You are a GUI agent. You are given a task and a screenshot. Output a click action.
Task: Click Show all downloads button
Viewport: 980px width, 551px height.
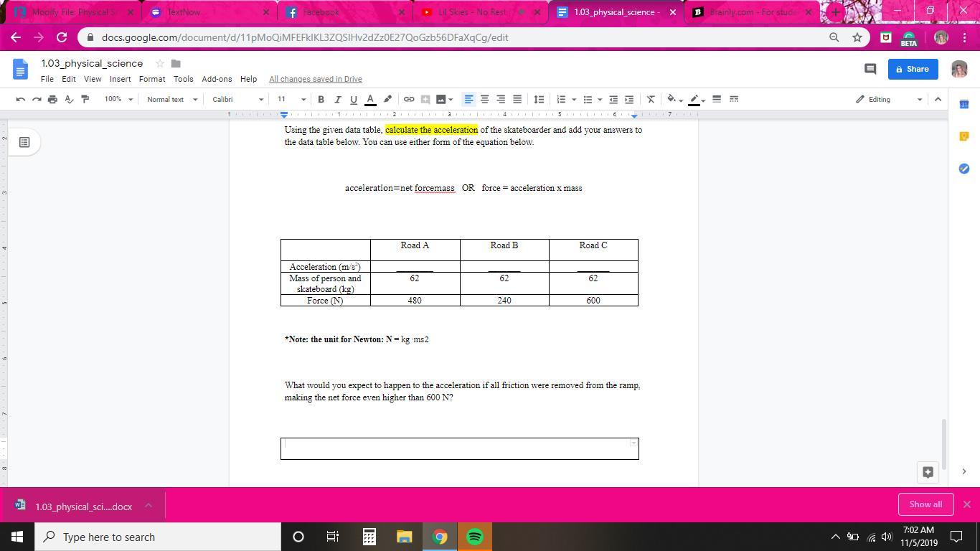(925, 504)
